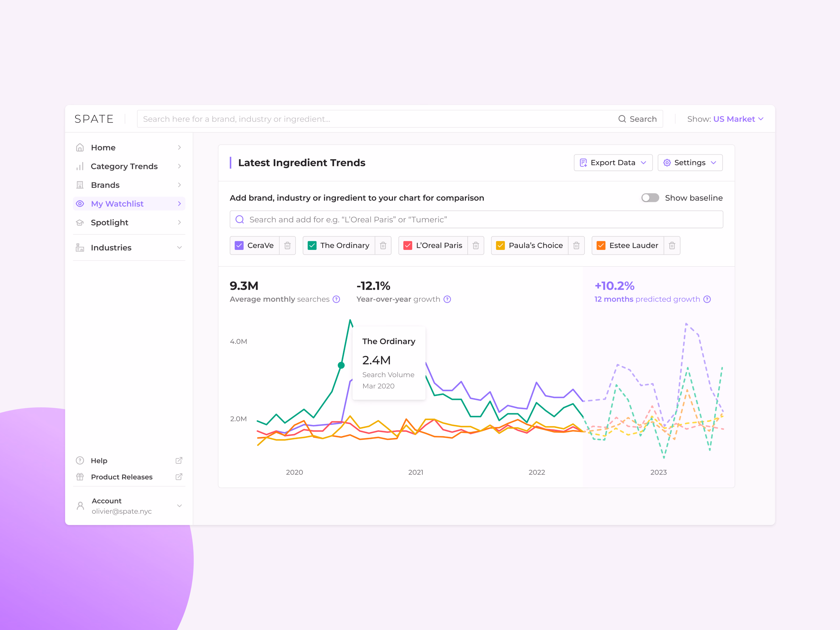
Task: Uncheck The Ordinary checkbox
Action: pos(312,246)
